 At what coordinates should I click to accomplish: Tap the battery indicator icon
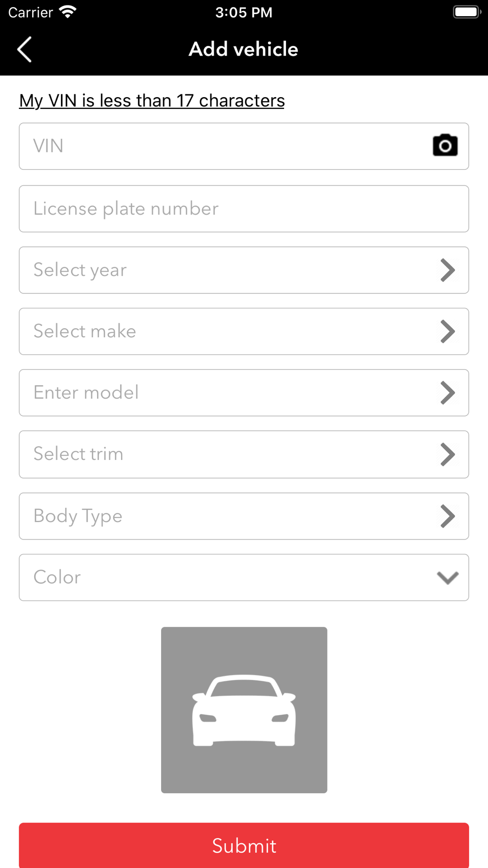(467, 12)
